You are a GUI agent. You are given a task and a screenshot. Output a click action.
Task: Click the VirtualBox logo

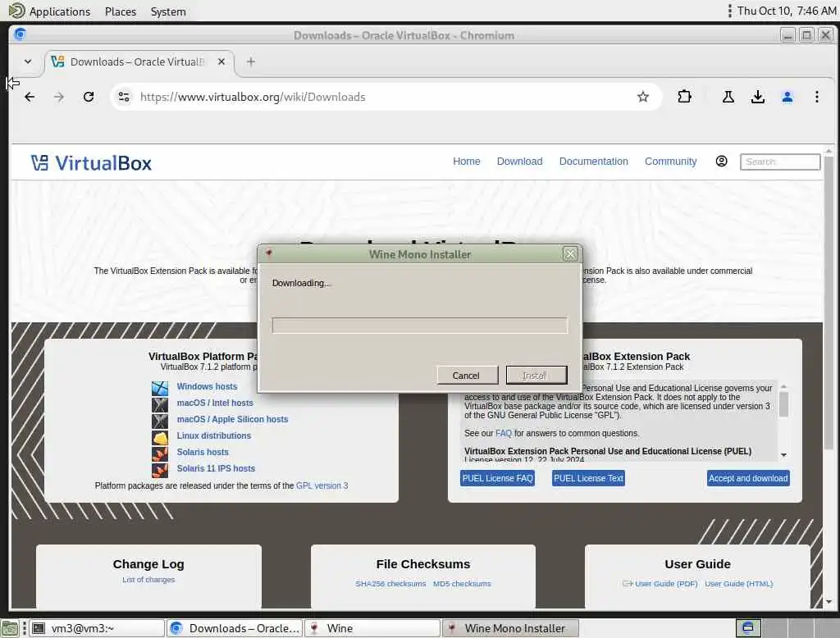(91, 163)
